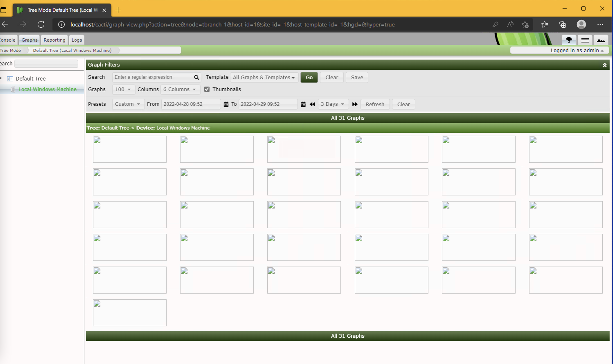This screenshot has height=364, width=613.
Task: Click the Tree Mode breadcrumb
Action: click(x=10, y=51)
